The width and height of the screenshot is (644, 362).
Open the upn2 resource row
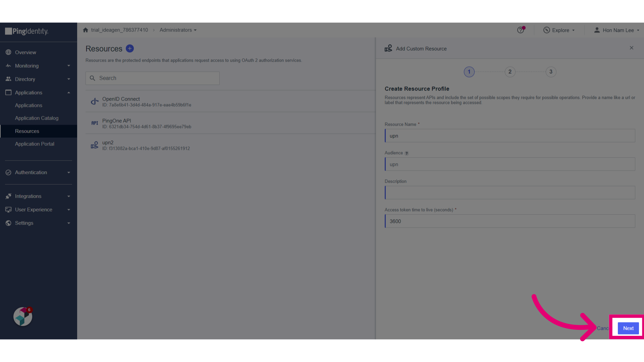[230, 145]
